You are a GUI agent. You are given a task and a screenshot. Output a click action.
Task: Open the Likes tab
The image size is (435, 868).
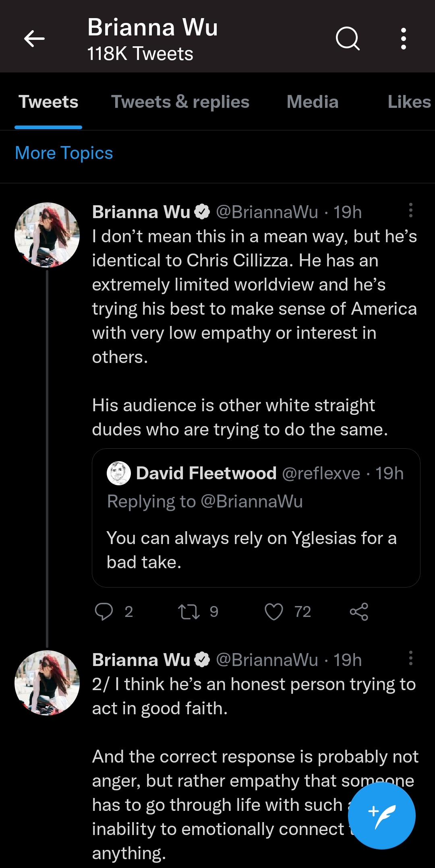point(410,102)
